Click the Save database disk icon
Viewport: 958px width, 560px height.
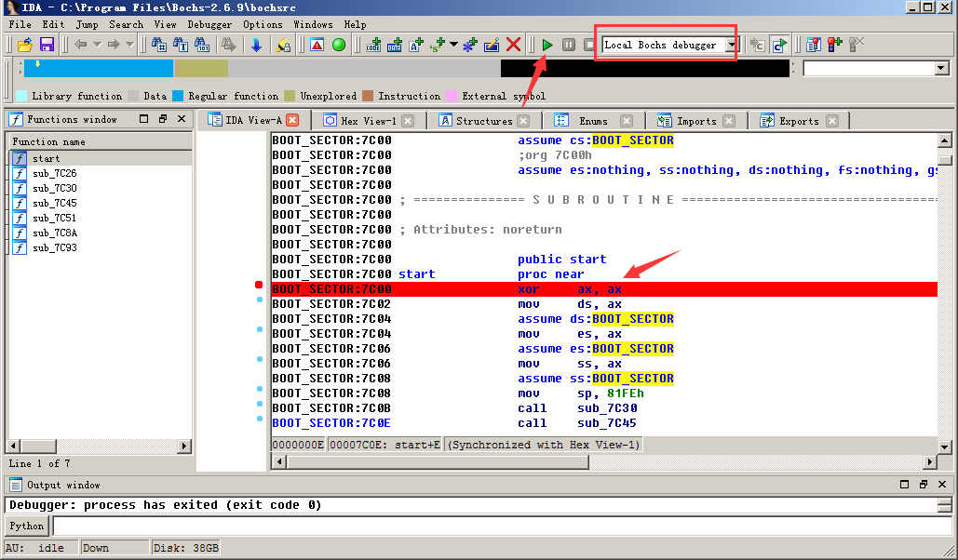click(47, 44)
